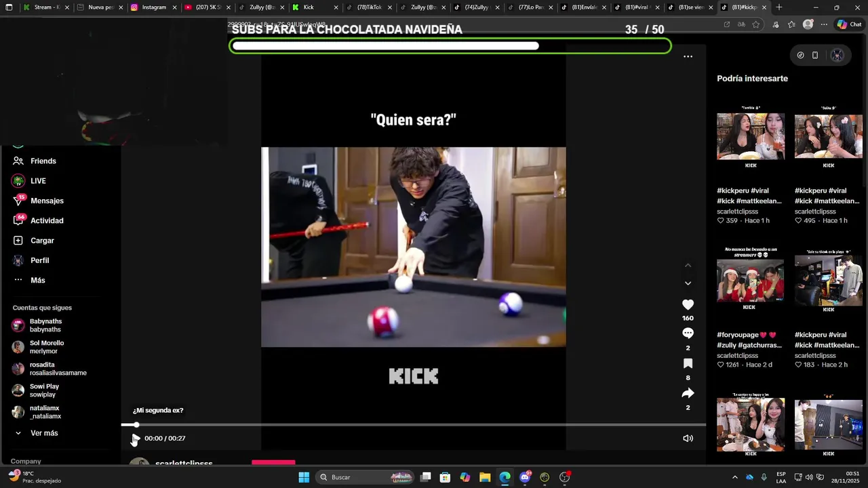The height and width of the screenshot is (488, 868).
Task: Open Microsoft Store from taskbar
Action: [445, 477]
